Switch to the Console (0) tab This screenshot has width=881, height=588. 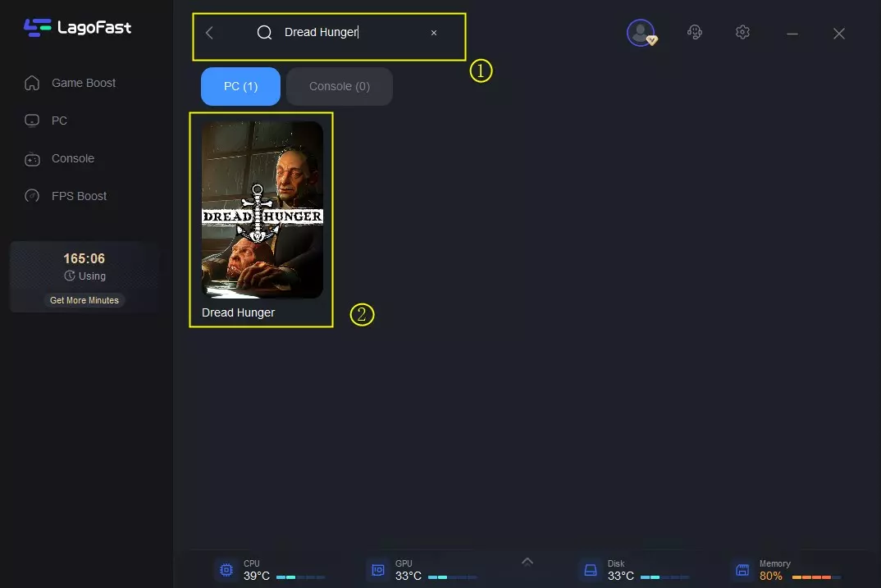340,86
